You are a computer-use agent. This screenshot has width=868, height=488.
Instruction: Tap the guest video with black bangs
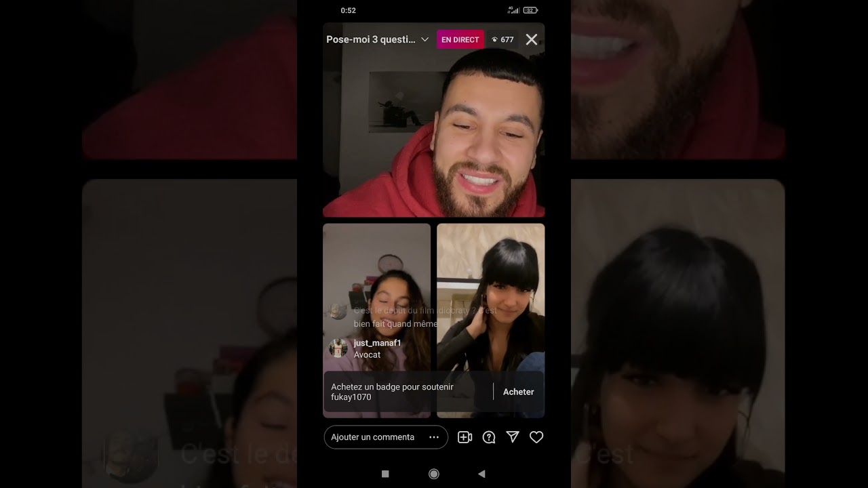pyautogui.click(x=491, y=321)
